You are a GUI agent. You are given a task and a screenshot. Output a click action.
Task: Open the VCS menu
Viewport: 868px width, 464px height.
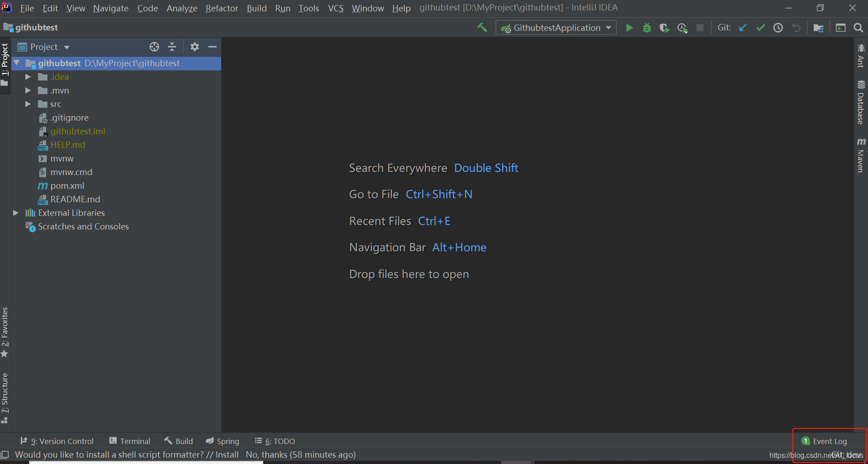tap(336, 8)
